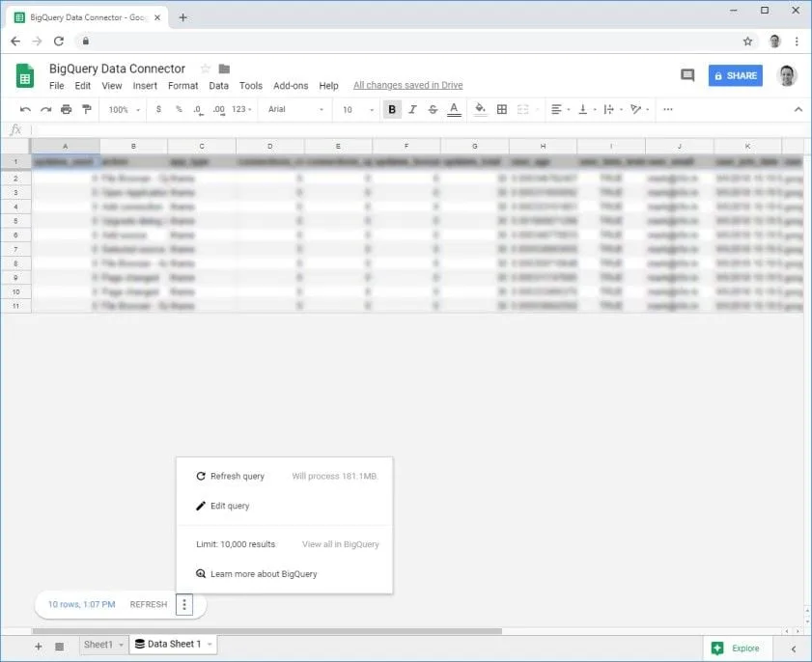This screenshot has width=812, height=662.
Task: Open text wrapping dropdown
Action: point(613,109)
